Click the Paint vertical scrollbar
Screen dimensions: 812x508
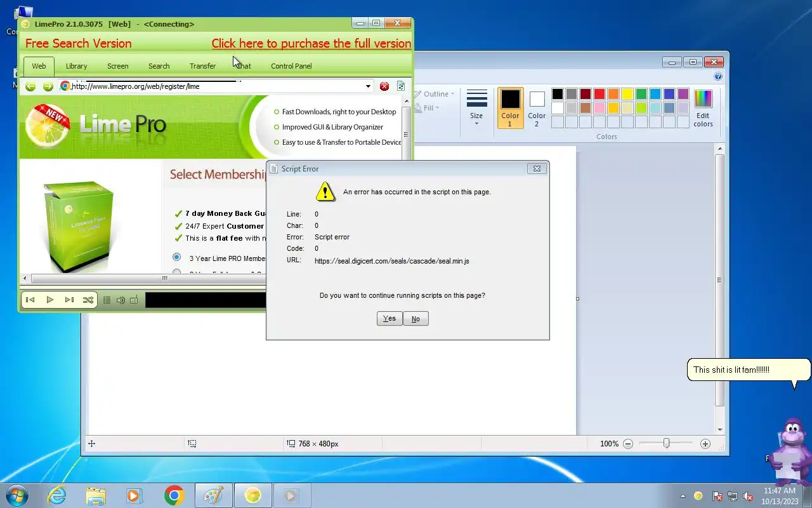719,279
